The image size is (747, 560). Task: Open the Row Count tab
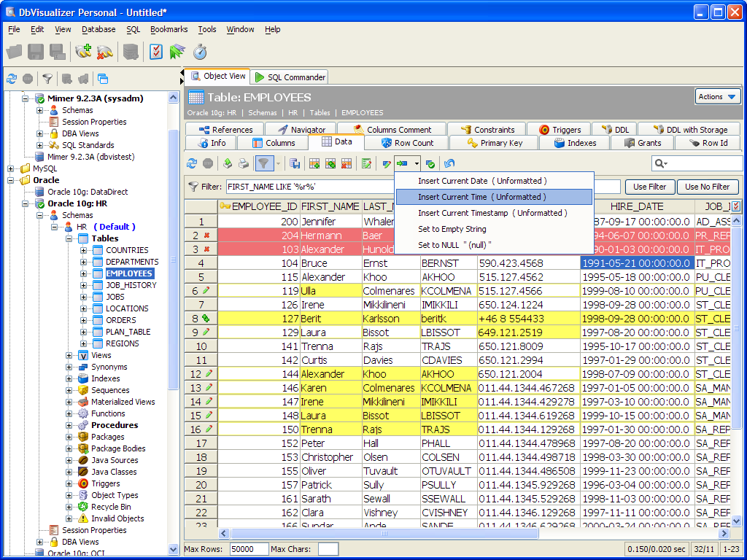tap(407, 142)
